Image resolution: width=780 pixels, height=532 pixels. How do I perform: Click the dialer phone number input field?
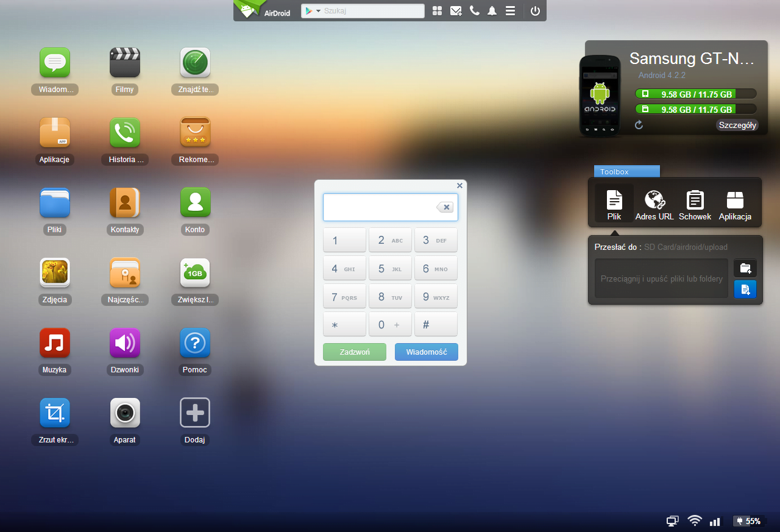[x=391, y=207]
